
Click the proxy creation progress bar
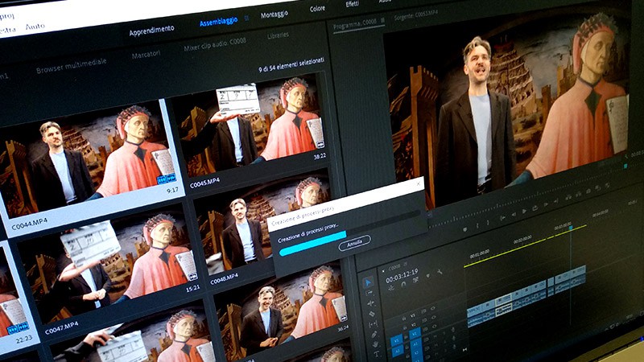[x=350, y=234]
